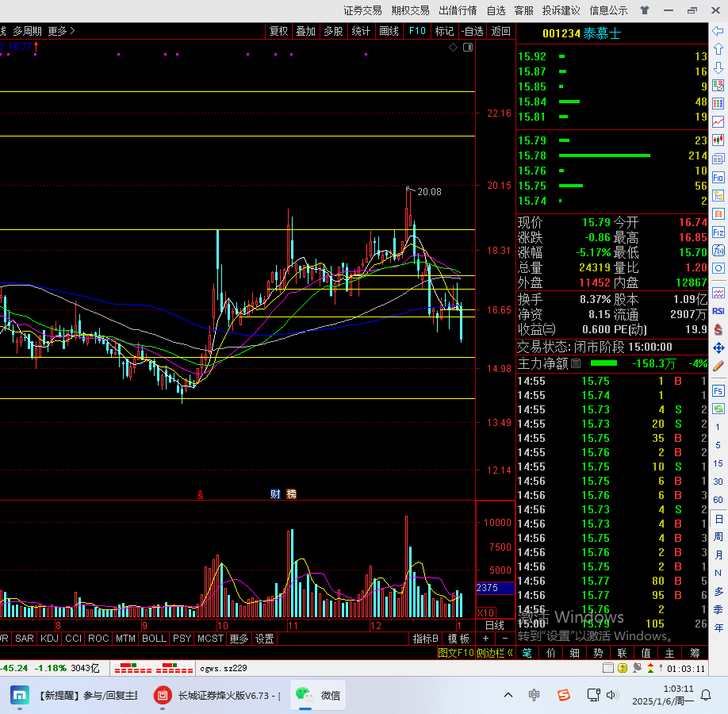Click the 复权 button in chart toolbar

(x=278, y=31)
